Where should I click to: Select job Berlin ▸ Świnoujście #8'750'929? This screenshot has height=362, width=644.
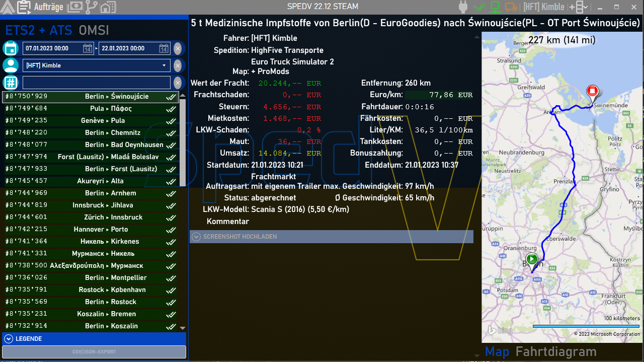pyautogui.click(x=91, y=97)
